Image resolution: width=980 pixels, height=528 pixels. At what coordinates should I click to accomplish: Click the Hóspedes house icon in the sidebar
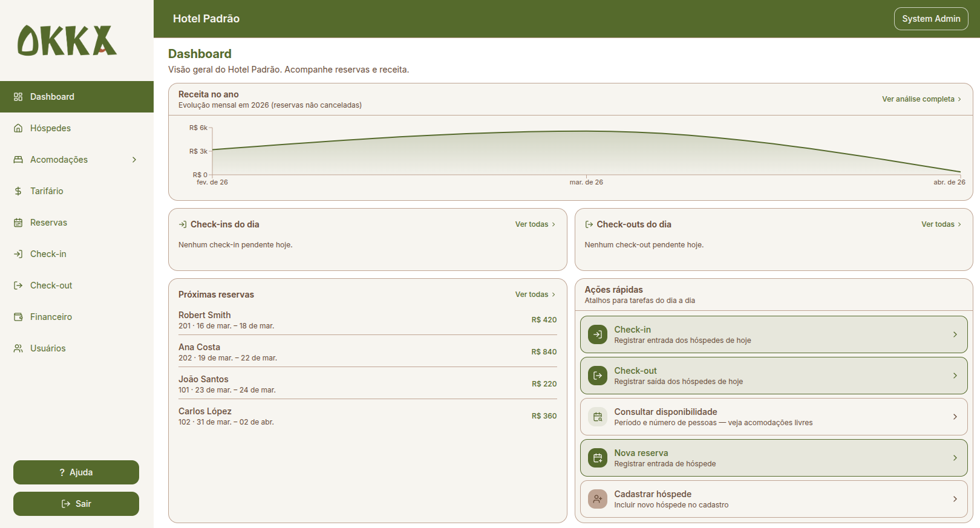tap(18, 128)
